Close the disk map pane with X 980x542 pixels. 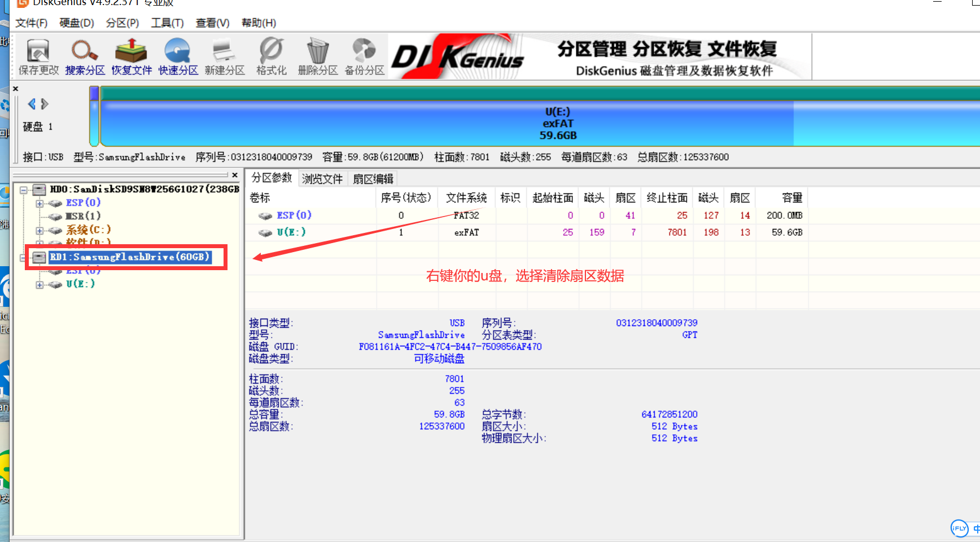click(x=16, y=89)
